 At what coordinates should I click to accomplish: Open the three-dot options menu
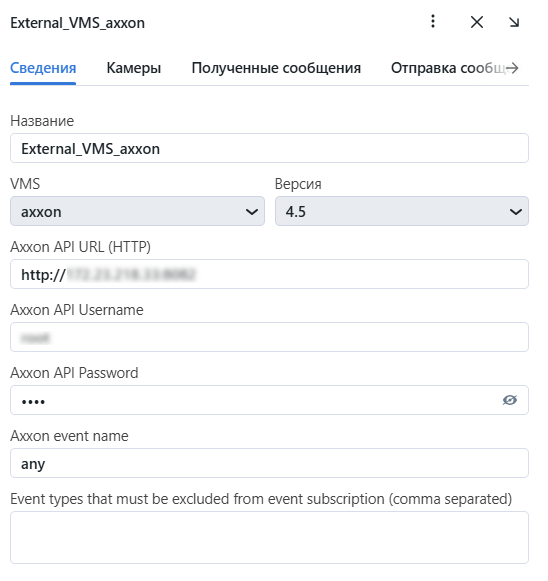point(433,21)
